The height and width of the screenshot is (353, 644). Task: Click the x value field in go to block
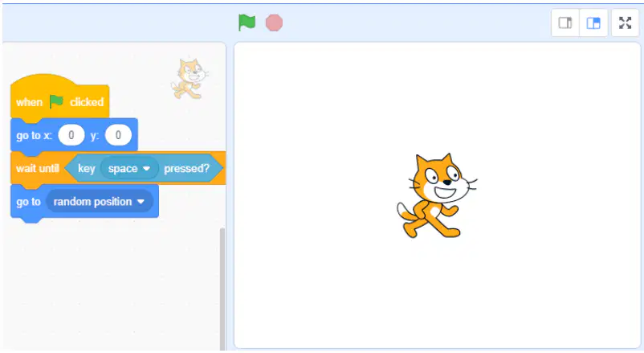coord(71,135)
